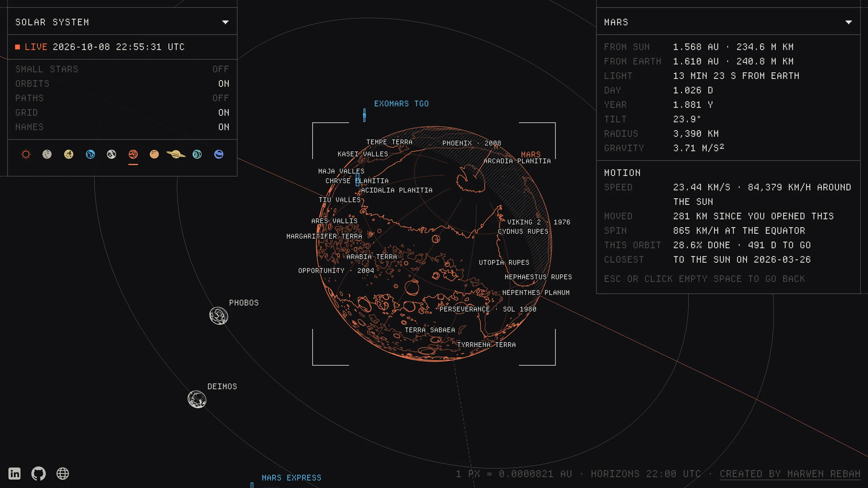This screenshot has width=868, height=488.
Task: Select the yellow Venus icon
Action: pyautogui.click(x=68, y=155)
